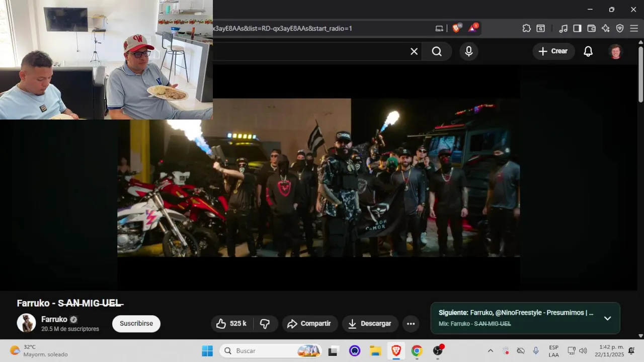Viewport: 644px width, 362px height.
Task: Click the Descargar download button
Action: (x=370, y=324)
